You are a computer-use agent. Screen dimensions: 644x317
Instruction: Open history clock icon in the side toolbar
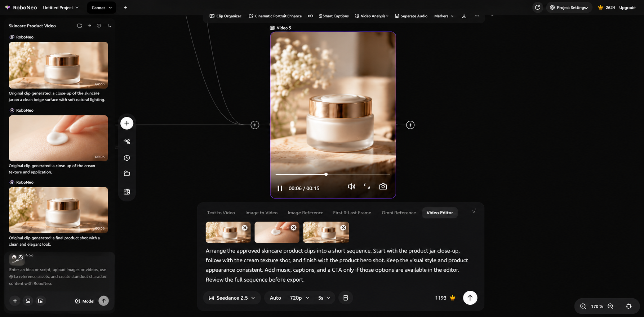pos(127,158)
